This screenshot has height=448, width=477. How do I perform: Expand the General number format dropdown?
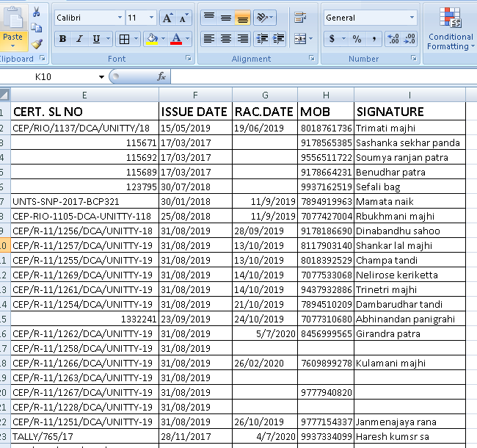click(411, 18)
